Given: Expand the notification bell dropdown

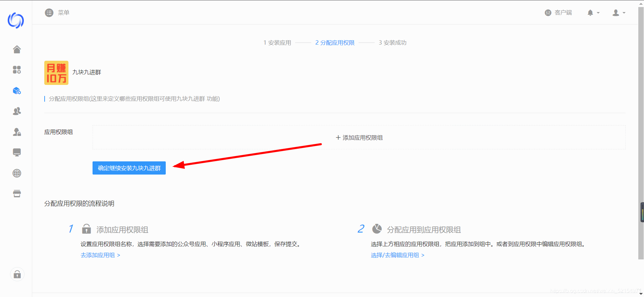Looking at the screenshot, I should coord(593,13).
